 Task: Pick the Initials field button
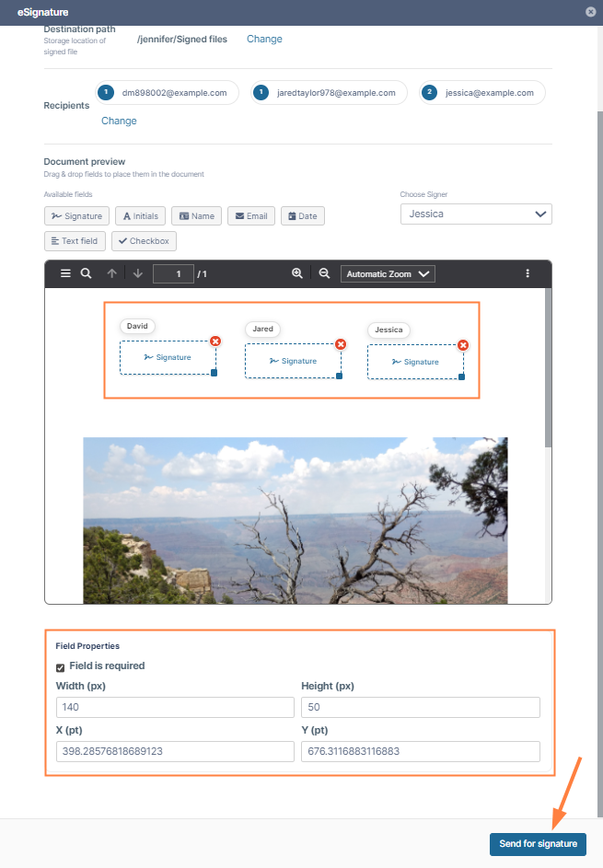click(141, 216)
